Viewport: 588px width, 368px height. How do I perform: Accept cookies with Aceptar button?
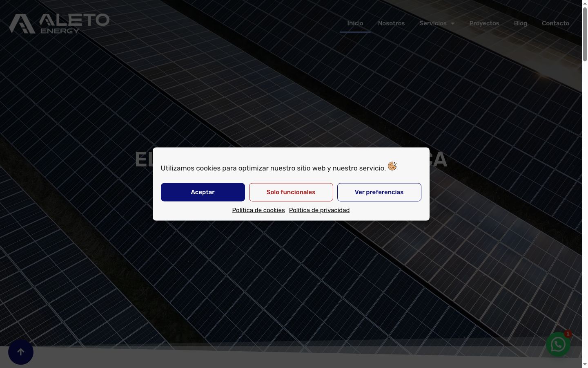pos(203,192)
